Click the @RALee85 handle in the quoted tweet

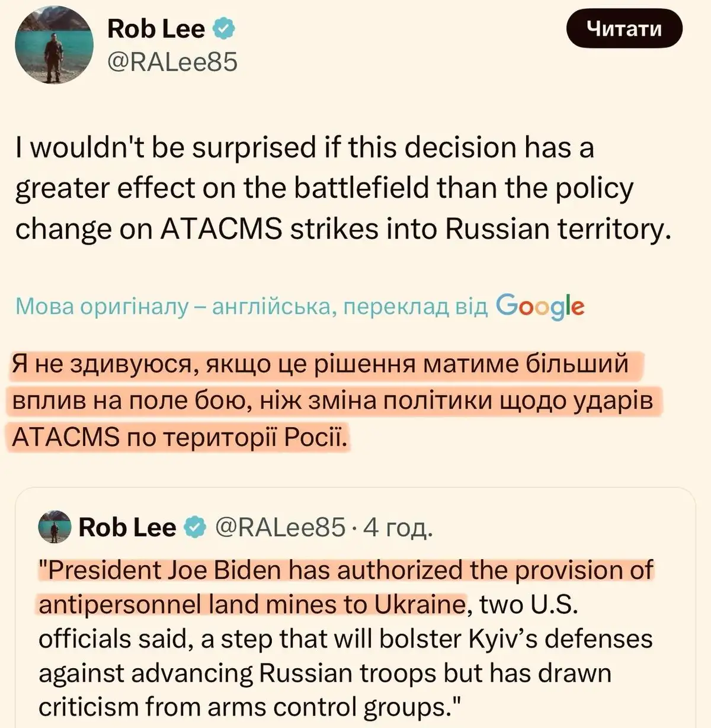[280, 527]
